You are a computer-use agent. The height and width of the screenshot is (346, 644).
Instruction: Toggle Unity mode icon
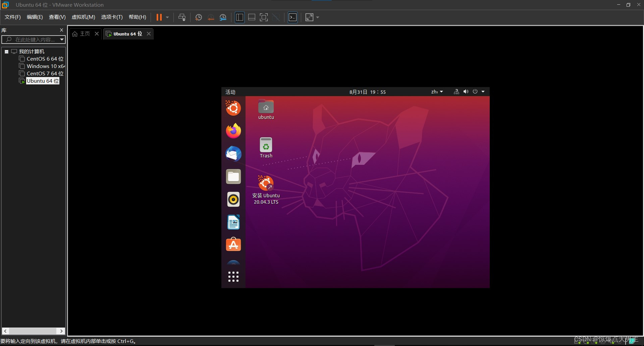click(276, 17)
